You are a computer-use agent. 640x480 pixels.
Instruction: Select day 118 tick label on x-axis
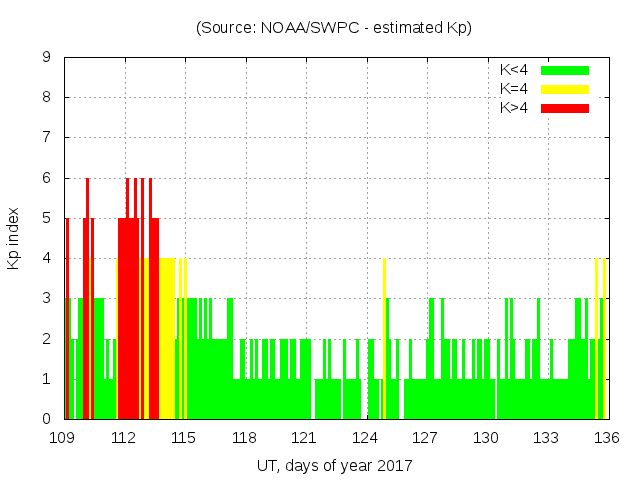tap(245, 438)
